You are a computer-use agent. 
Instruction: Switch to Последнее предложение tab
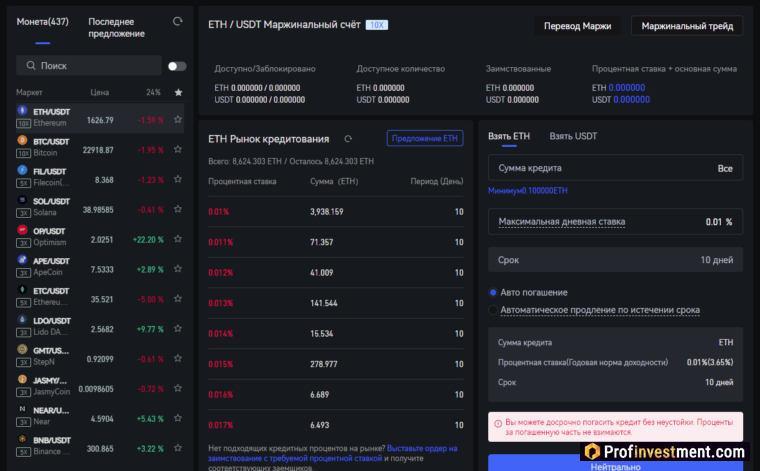116,28
